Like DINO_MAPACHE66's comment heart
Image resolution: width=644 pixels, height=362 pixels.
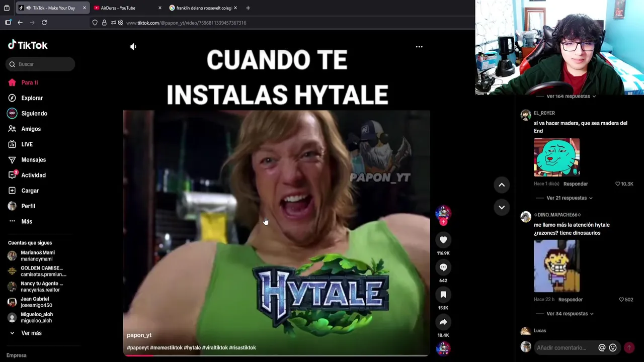[621, 300]
